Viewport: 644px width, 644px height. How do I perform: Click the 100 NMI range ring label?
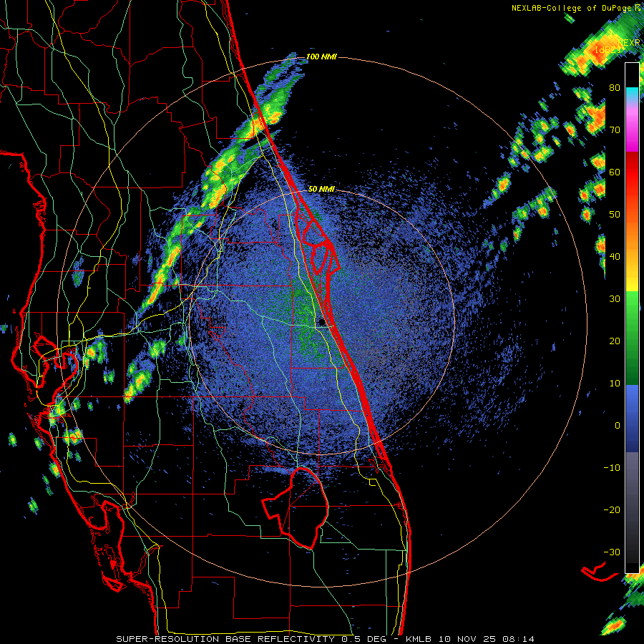(321, 57)
